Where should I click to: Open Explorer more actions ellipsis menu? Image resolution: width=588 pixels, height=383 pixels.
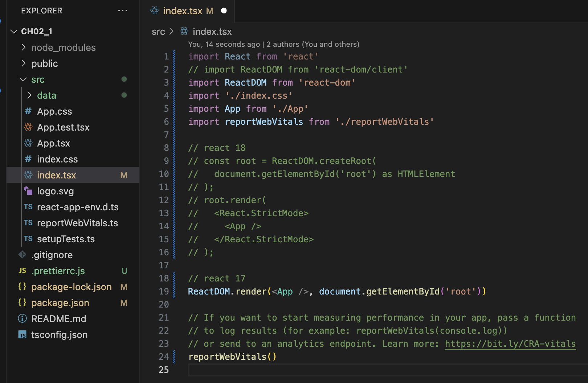(x=123, y=11)
